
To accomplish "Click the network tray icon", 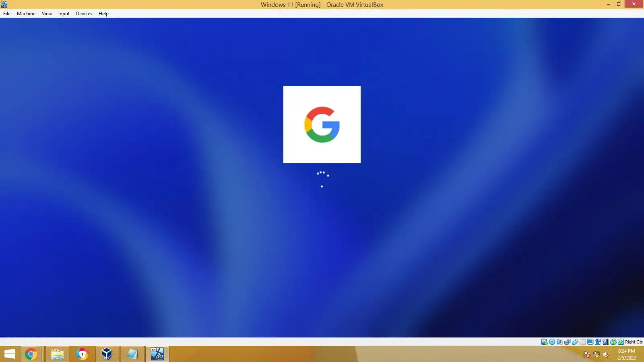I will pos(597,354).
